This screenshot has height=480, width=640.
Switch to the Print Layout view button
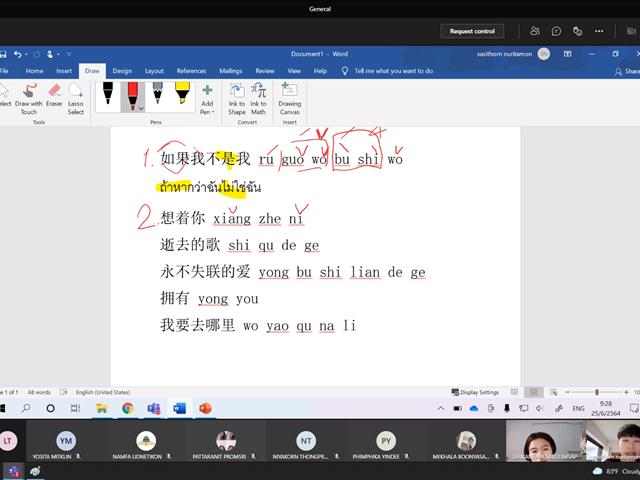coord(533,392)
